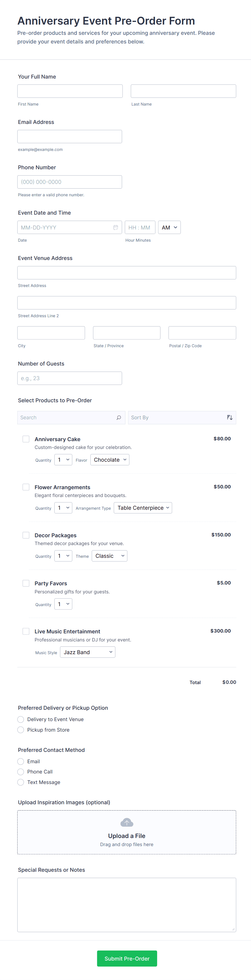
Task: Open the Music Style dropdown
Action: point(88,652)
